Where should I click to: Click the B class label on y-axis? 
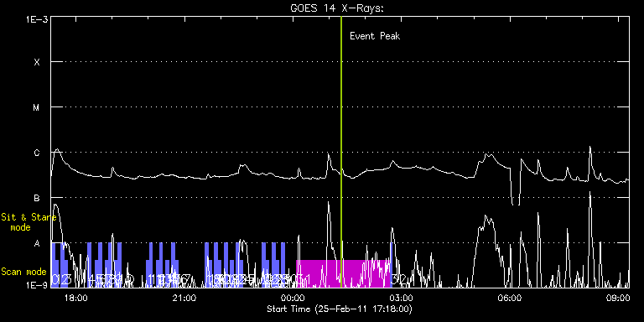point(37,198)
